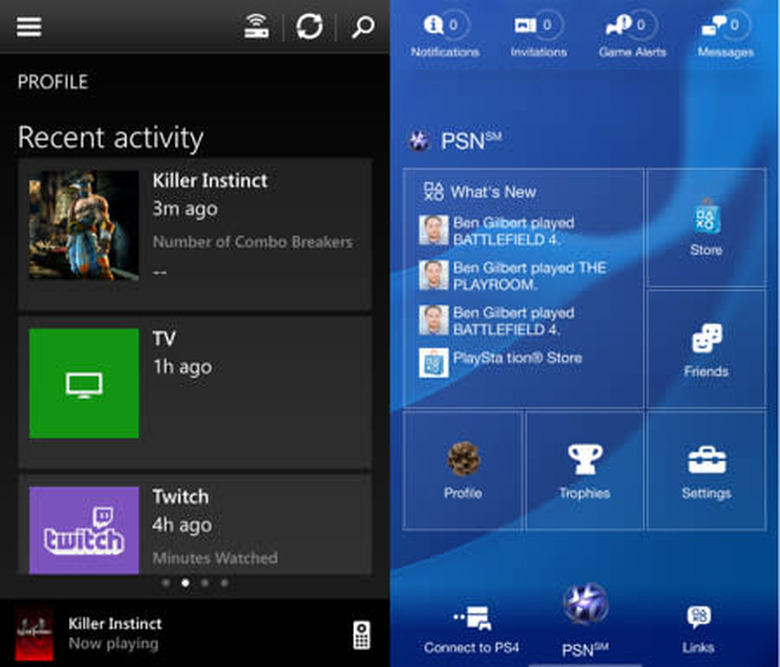Open the remote control icon

coord(362,634)
